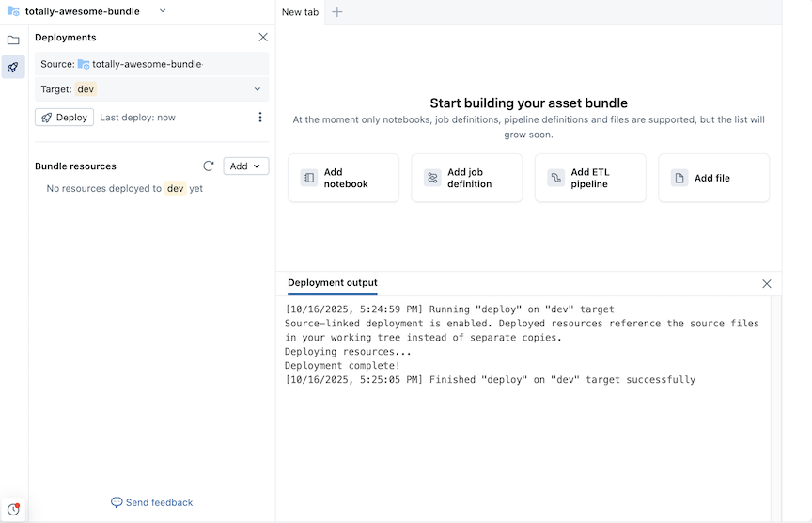
Task: Switch to the New tab
Action: coord(300,12)
